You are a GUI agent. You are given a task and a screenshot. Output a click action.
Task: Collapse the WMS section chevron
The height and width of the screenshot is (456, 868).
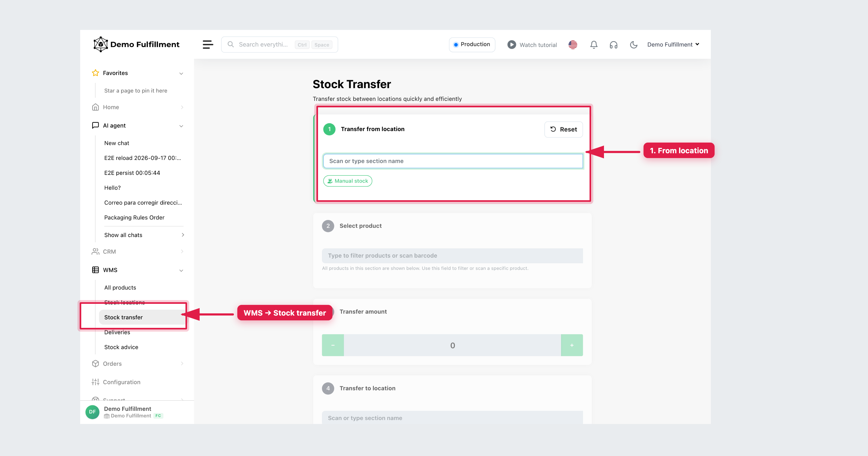coord(181,270)
